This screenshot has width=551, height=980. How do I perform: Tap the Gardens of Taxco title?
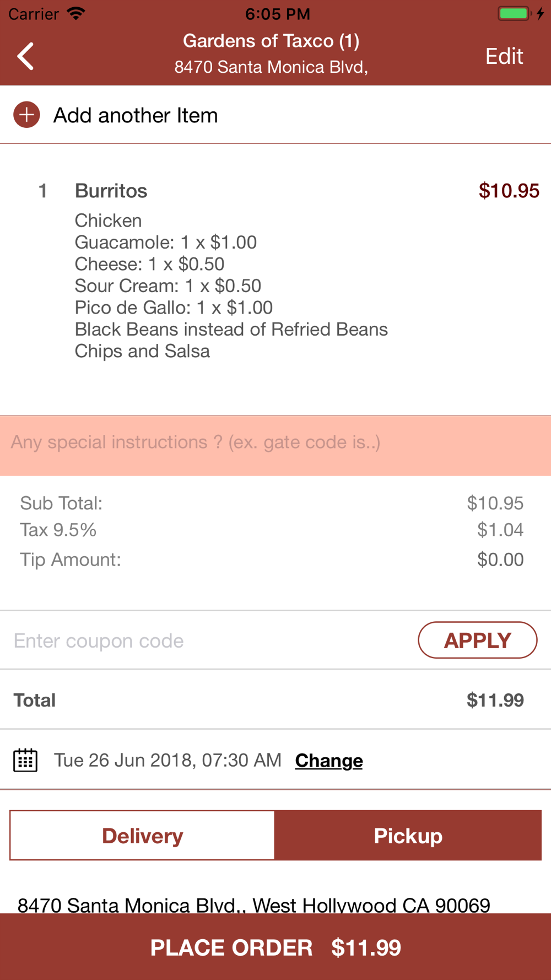(x=271, y=41)
